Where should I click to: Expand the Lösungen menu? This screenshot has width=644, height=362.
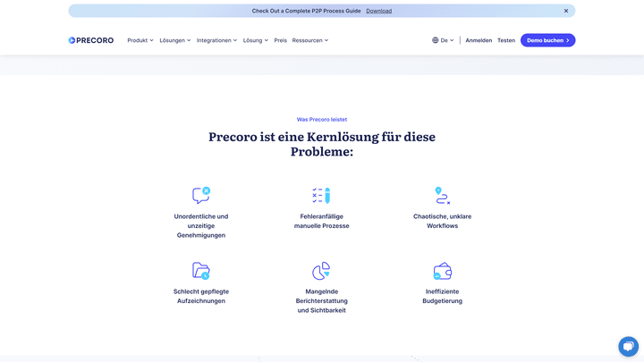(x=175, y=40)
